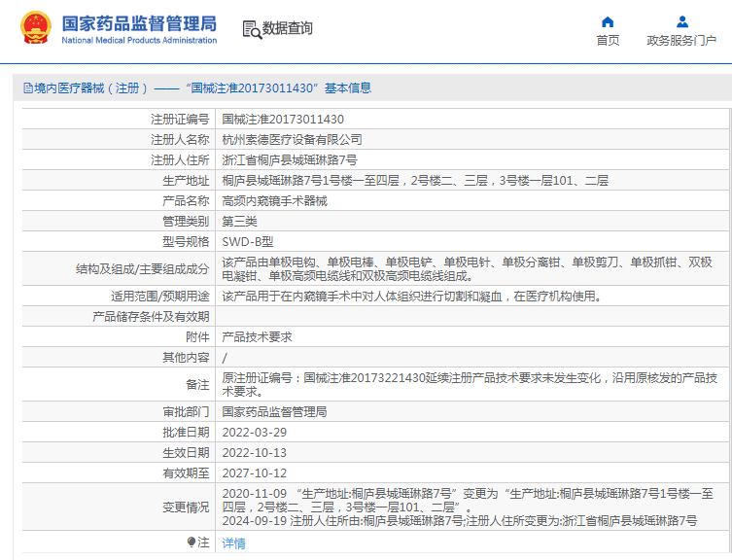Select approval date 2022-03-29

click(255, 433)
